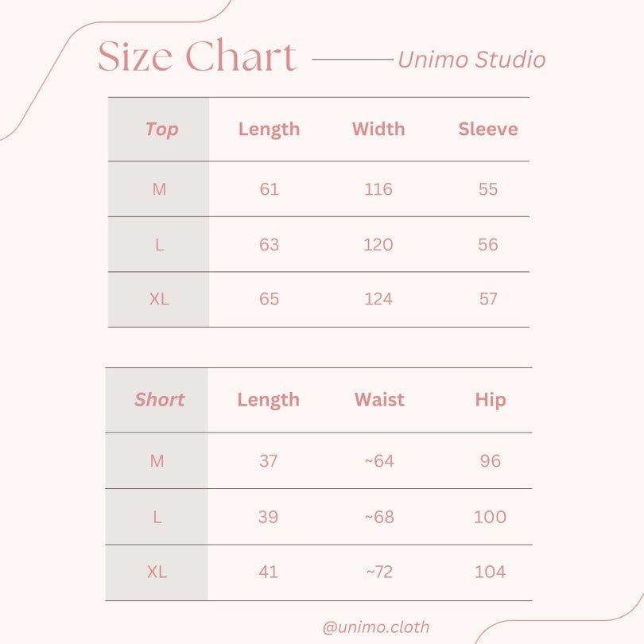Click Short L length value 39
The image size is (644, 644).
click(268, 517)
